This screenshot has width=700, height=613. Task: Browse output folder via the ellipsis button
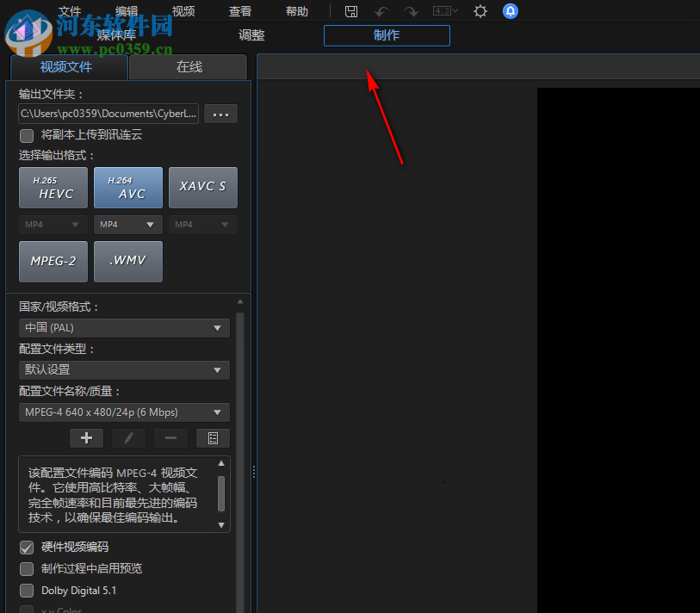point(220,114)
